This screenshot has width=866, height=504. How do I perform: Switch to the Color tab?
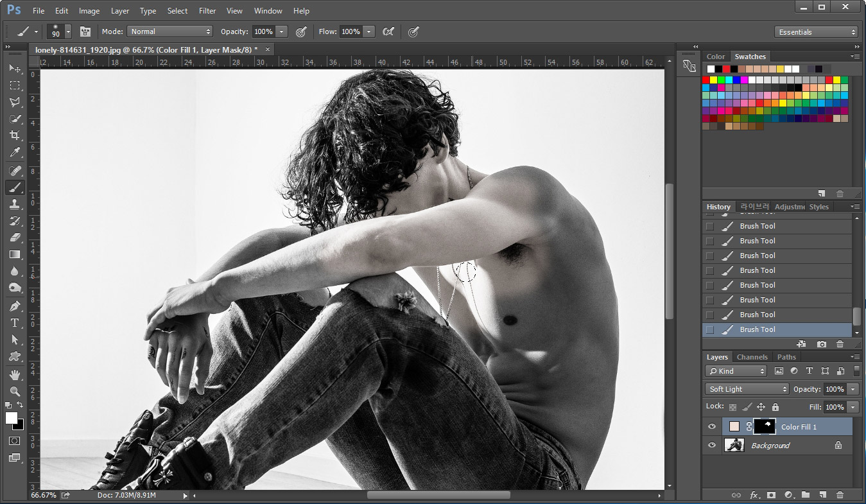pyautogui.click(x=716, y=56)
